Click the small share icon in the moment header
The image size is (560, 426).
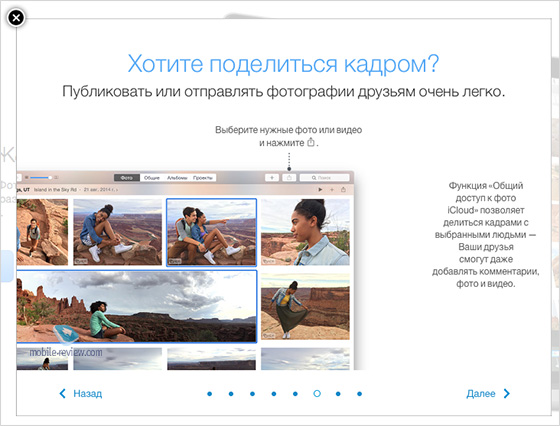pos(343,190)
